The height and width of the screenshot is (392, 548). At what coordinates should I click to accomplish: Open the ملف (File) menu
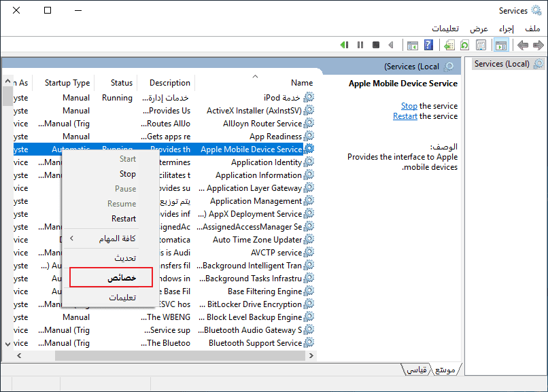(532, 29)
